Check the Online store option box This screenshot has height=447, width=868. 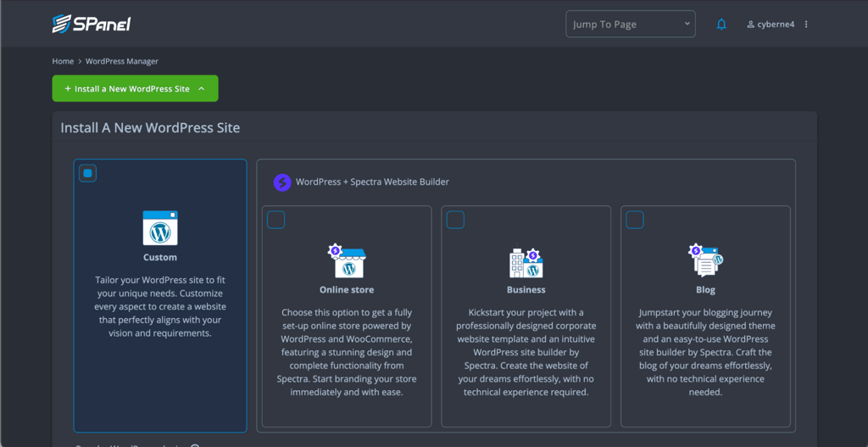[x=275, y=220]
